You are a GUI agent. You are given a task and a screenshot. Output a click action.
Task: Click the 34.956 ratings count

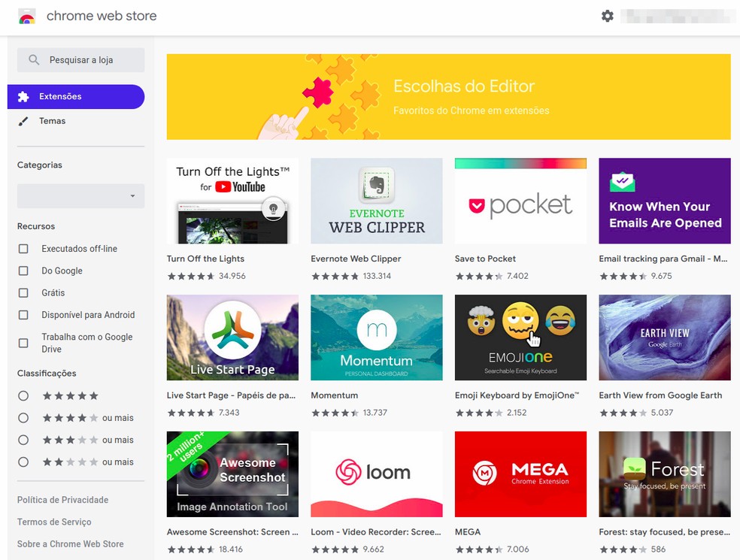click(x=232, y=276)
